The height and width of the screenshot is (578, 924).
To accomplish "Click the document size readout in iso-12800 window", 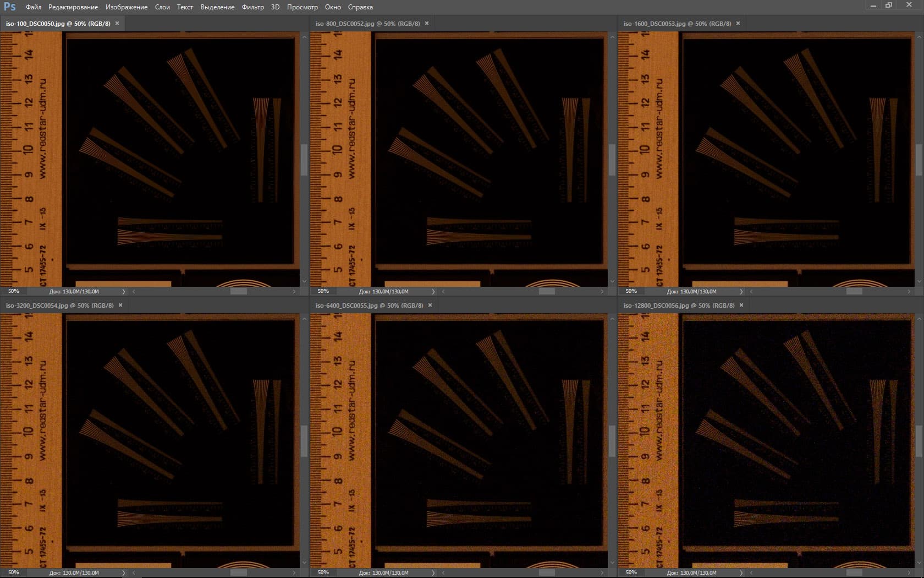I will click(692, 572).
